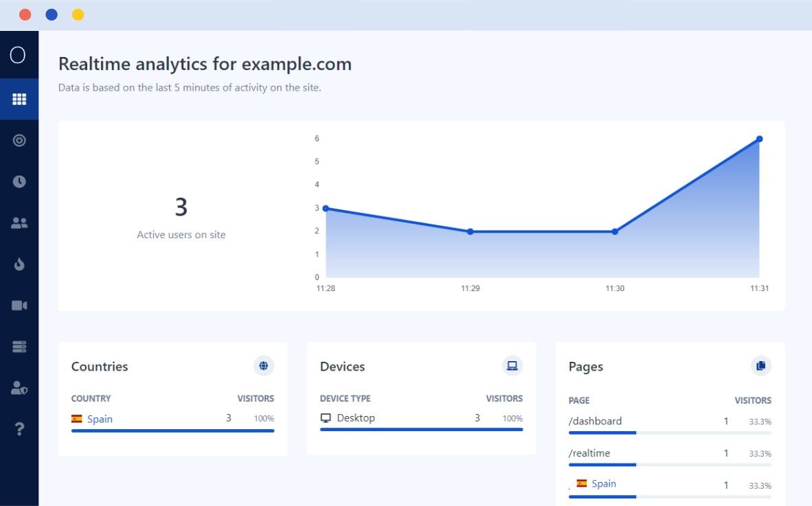The height and width of the screenshot is (506, 812).
Task: Click the Desktop device row progress bar
Action: point(421,430)
